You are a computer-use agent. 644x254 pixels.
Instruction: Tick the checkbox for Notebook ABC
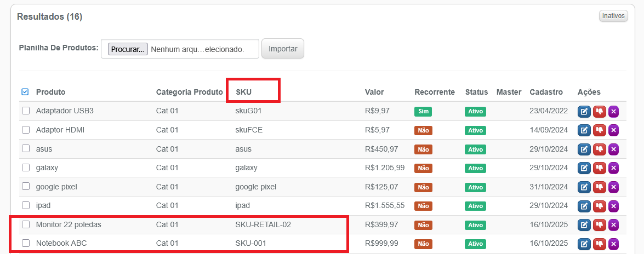[x=26, y=243]
